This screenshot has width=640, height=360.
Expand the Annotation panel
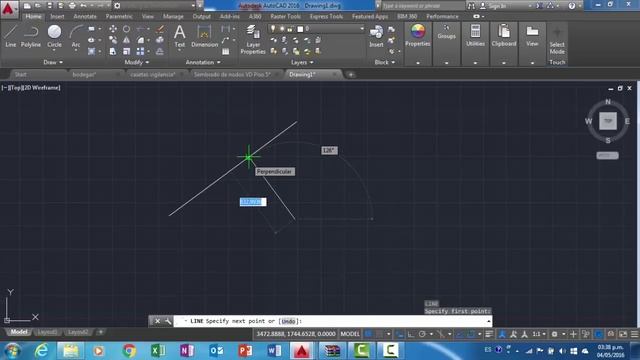coord(203,62)
